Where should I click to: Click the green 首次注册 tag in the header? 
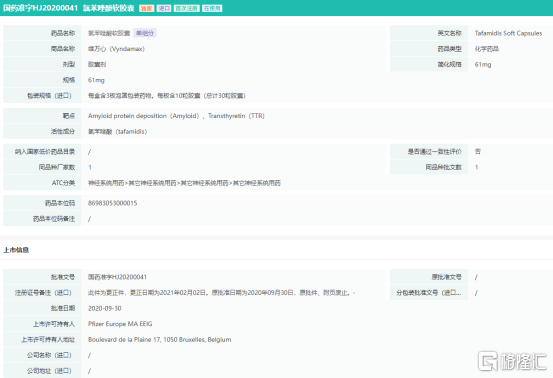187,8
